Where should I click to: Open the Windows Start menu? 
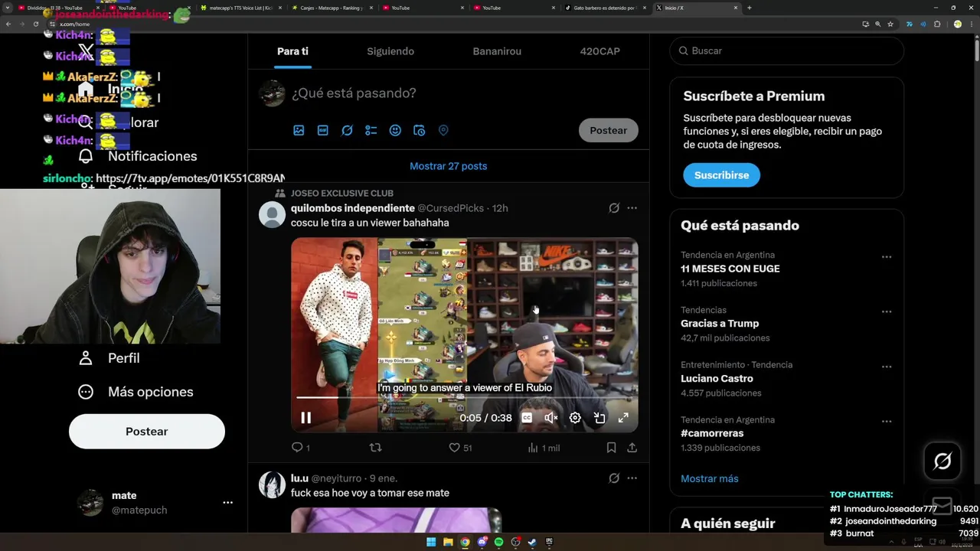pyautogui.click(x=431, y=543)
